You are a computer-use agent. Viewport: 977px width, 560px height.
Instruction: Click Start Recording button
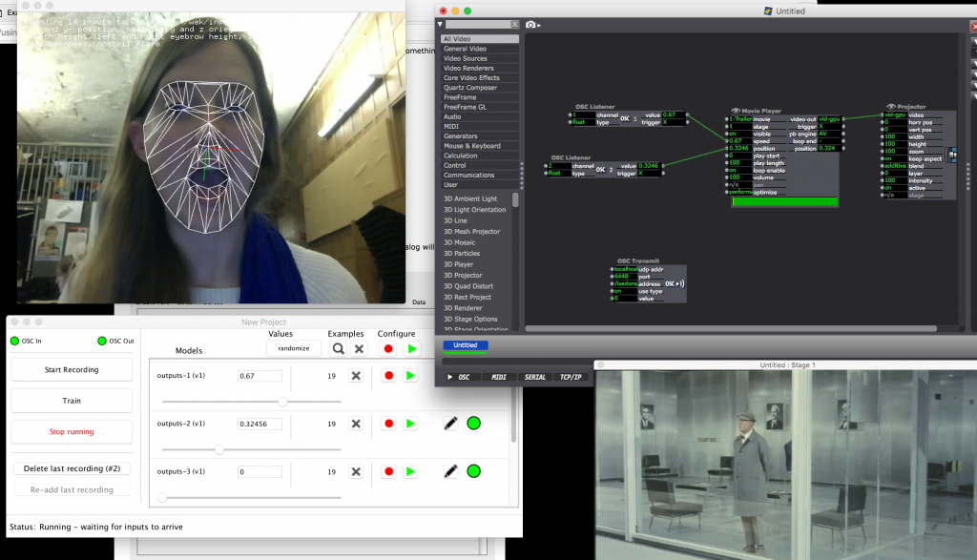72,369
